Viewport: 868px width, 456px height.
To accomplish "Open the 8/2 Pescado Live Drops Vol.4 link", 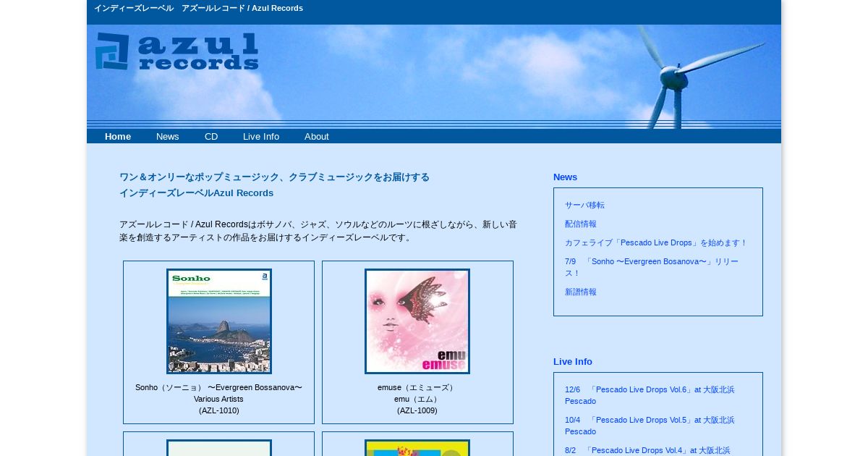I will (x=647, y=450).
